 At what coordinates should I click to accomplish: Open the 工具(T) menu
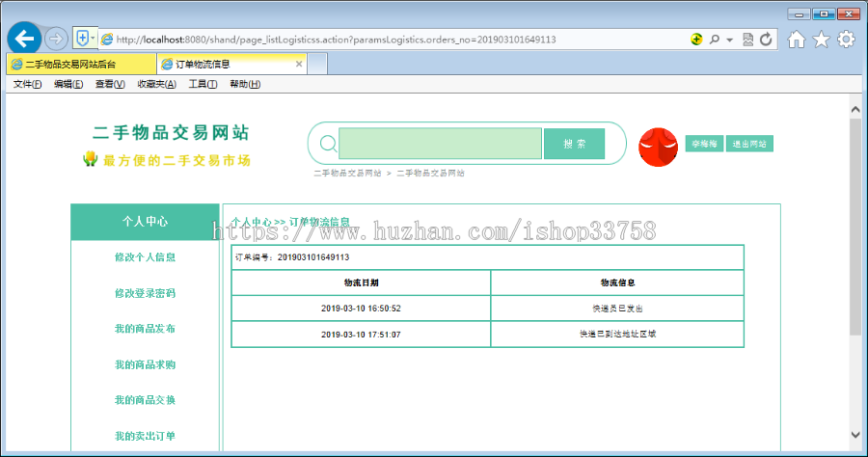click(203, 84)
